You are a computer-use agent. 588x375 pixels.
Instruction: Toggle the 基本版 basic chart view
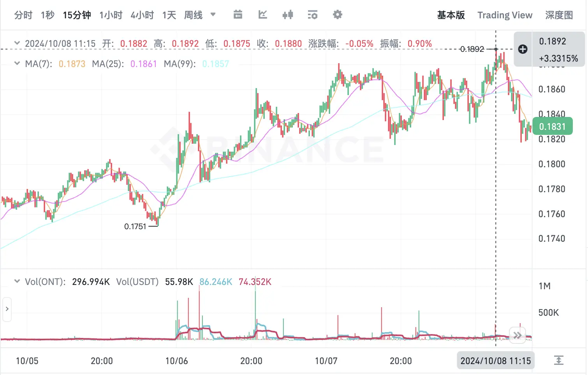[x=451, y=15]
